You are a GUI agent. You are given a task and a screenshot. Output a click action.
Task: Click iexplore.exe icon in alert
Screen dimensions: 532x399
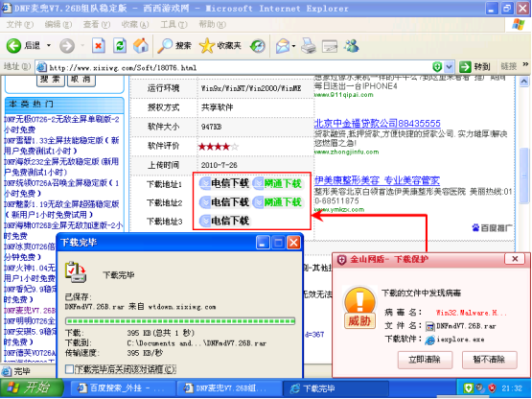[x=429, y=340]
